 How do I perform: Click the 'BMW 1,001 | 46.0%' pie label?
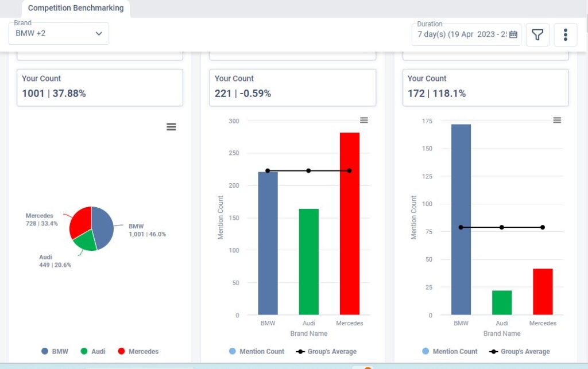pyautogui.click(x=148, y=230)
